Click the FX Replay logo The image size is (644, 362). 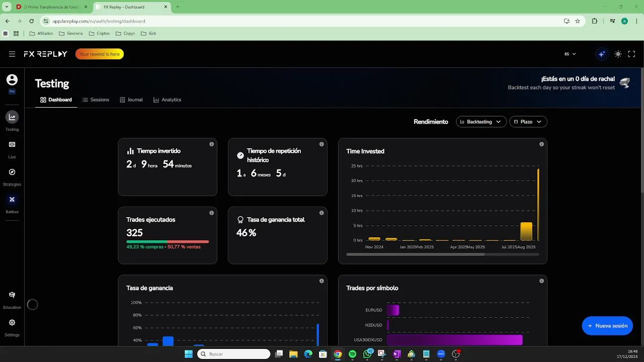(45, 54)
